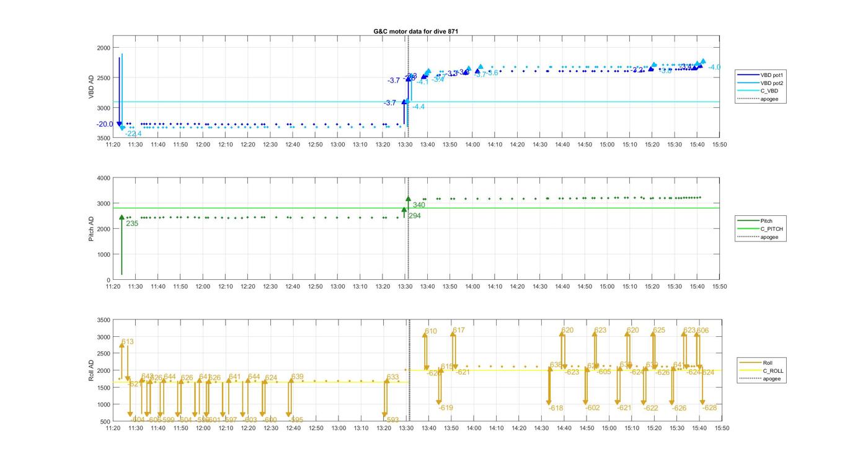Click the "12:00" time tick under VBD plot
The image size is (868, 474).
coord(203,145)
